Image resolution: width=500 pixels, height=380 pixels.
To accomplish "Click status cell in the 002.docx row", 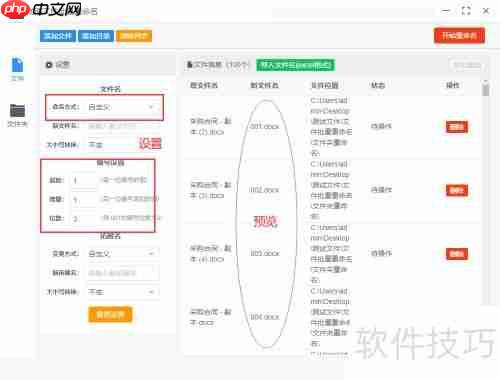I will 381,190.
